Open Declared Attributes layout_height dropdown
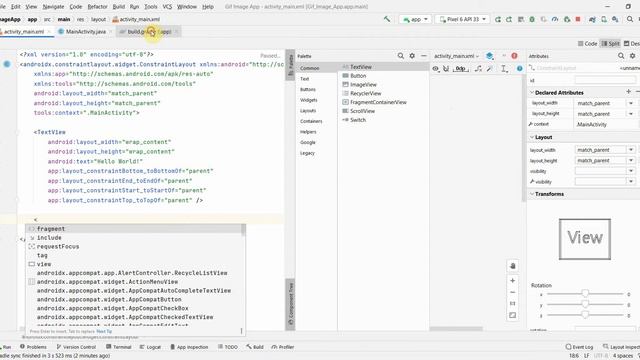 pyautogui.click(x=631, y=114)
